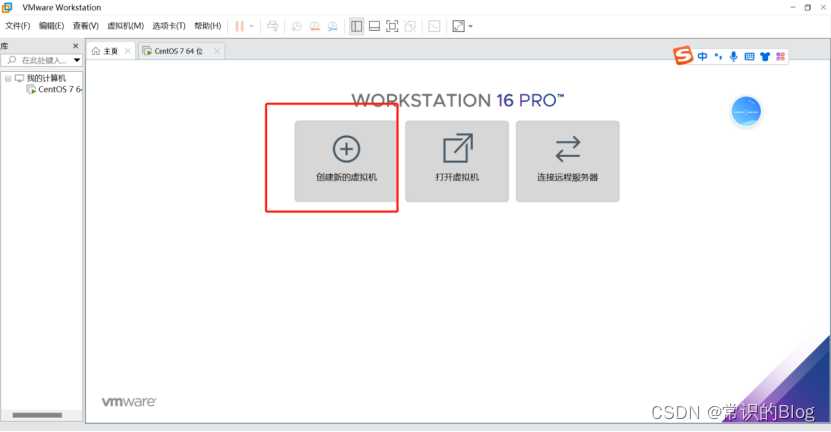Click the Sogou skin shirt icon
The height and width of the screenshot is (432, 831).
point(765,56)
